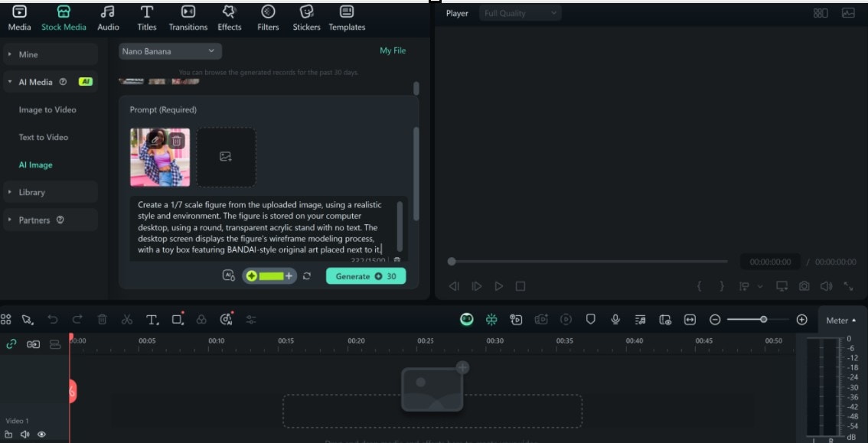This screenshot has width=868, height=443.
Task: Expand the Library section
Action: (x=51, y=192)
